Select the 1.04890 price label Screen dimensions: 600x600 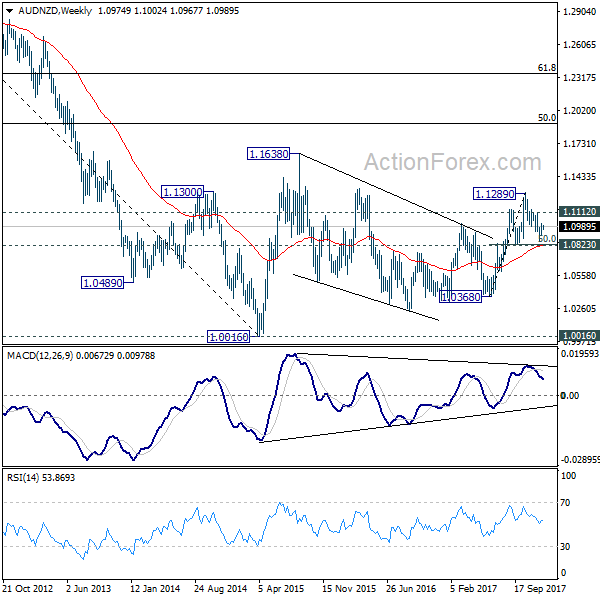point(103,283)
